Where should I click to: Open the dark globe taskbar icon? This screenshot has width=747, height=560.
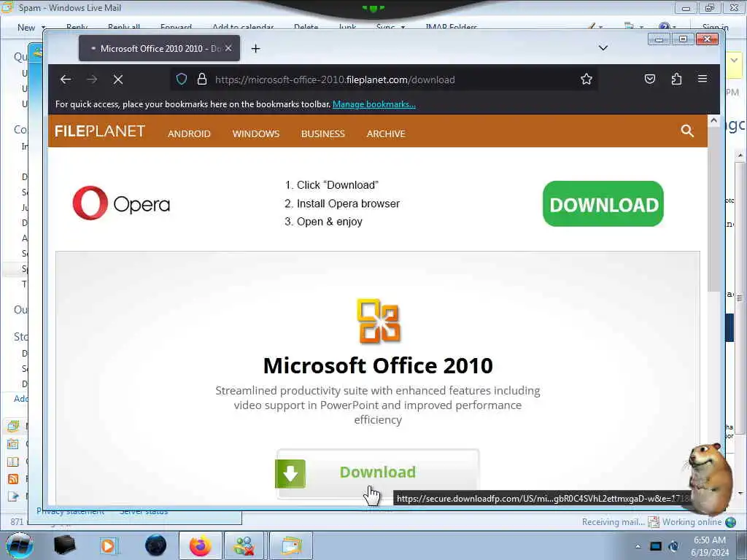click(x=156, y=545)
